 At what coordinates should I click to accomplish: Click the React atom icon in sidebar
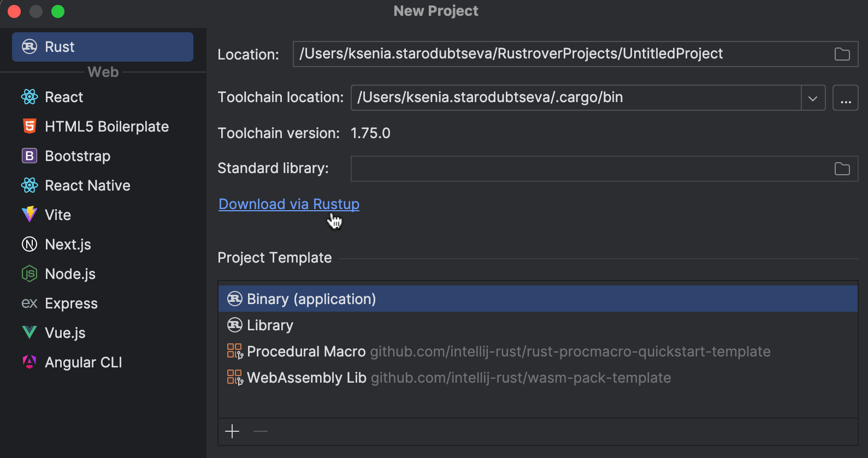(29, 97)
